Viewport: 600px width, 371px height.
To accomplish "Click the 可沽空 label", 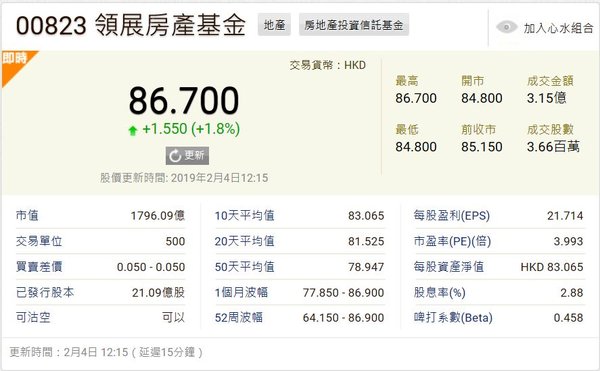I will pyautogui.click(x=33, y=317).
